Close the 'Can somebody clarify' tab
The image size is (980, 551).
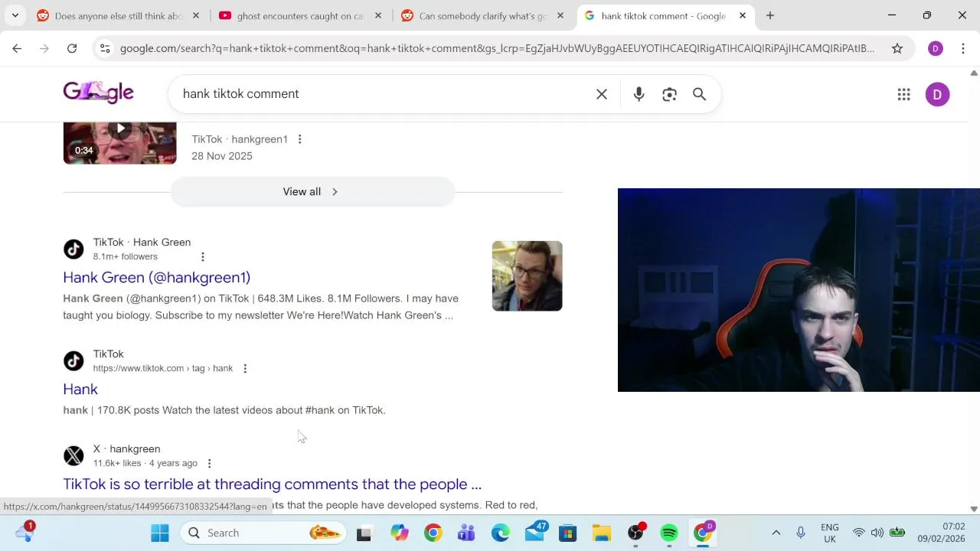[560, 15]
